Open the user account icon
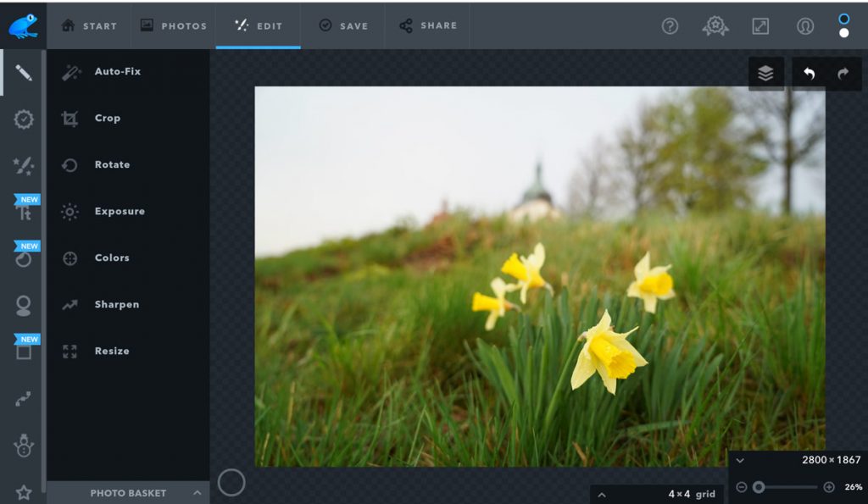 pyautogui.click(x=804, y=26)
